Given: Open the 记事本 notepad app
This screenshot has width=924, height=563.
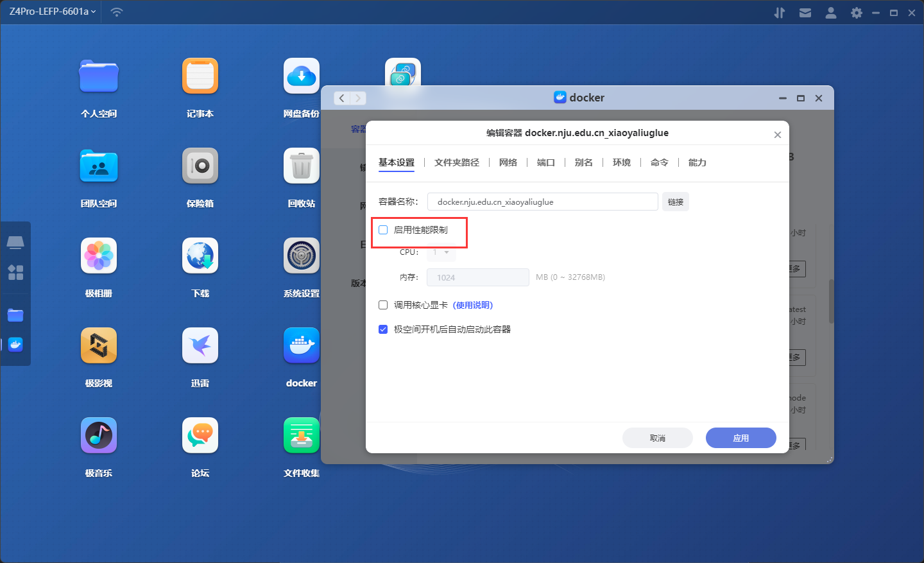Looking at the screenshot, I should coord(200,76).
